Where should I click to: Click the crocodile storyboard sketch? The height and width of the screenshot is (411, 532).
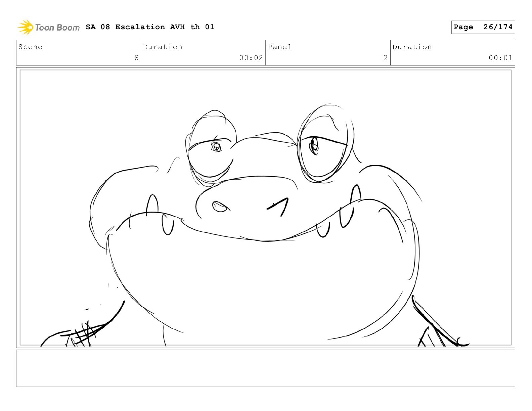tap(265, 208)
